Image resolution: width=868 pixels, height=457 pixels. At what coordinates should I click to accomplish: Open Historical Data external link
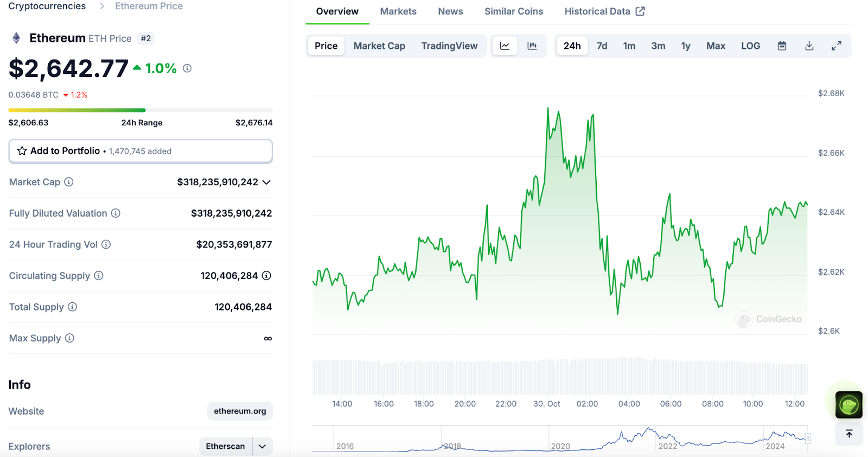coord(604,11)
